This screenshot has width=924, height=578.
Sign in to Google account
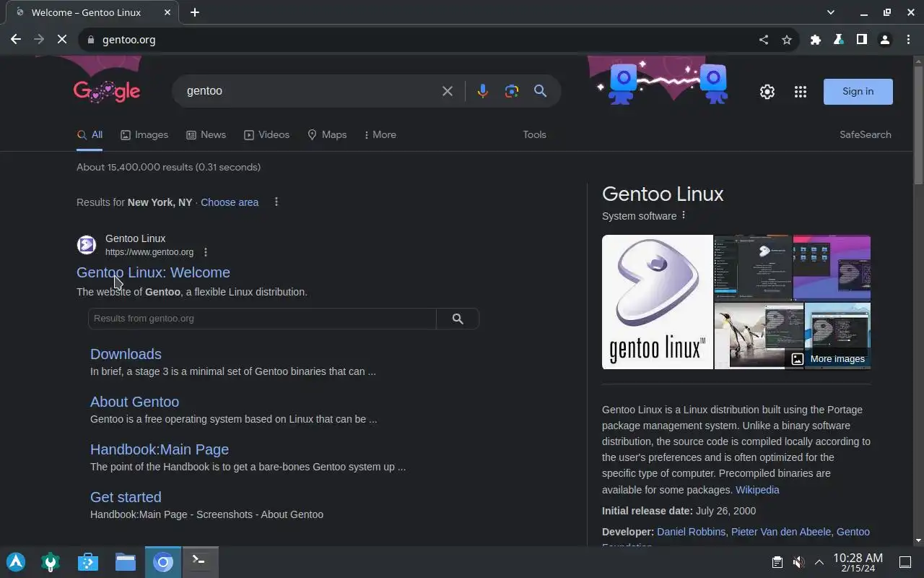(858, 92)
